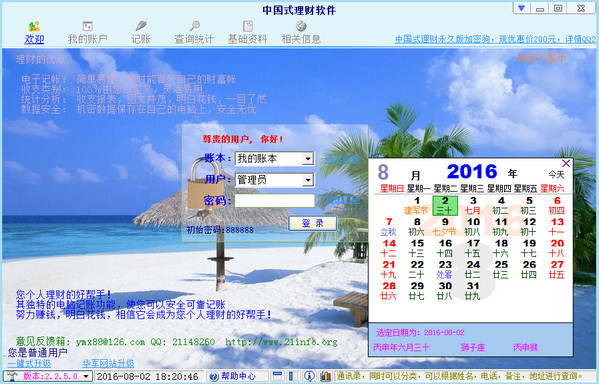599x384 pixels.
Task: Open the 相关信息 globe toolbar icon
Action: click(301, 26)
